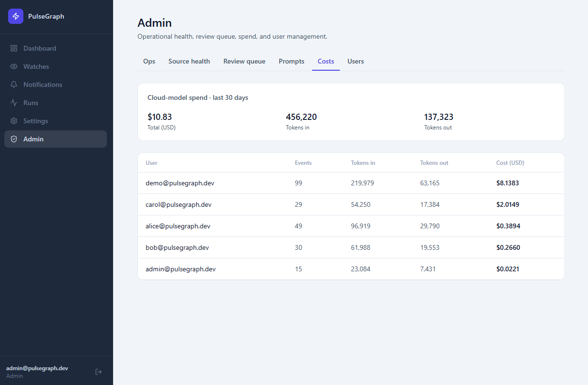588x385 pixels.
Task: Click the PulseGraph lightning bolt logo
Action: click(16, 16)
